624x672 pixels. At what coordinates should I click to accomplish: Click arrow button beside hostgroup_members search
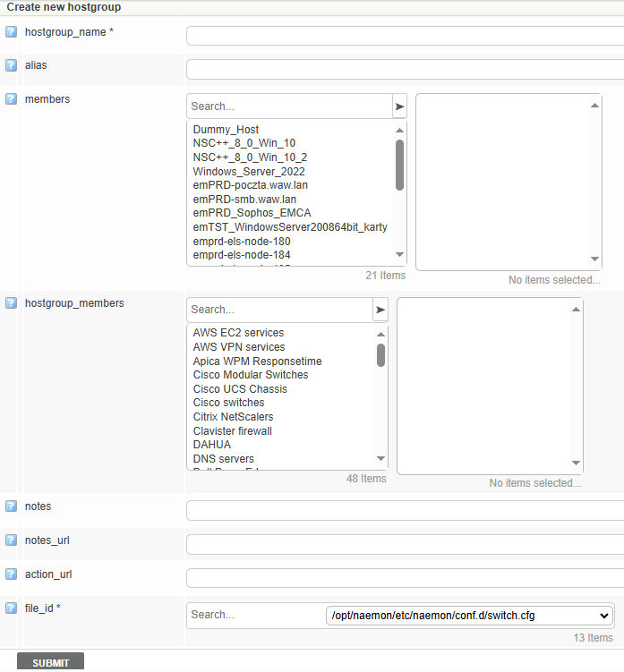(380, 310)
